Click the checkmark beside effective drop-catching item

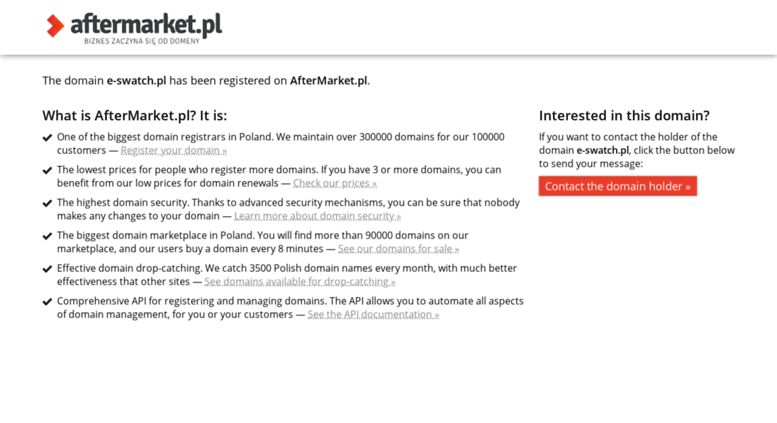click(x=47, y=269)
